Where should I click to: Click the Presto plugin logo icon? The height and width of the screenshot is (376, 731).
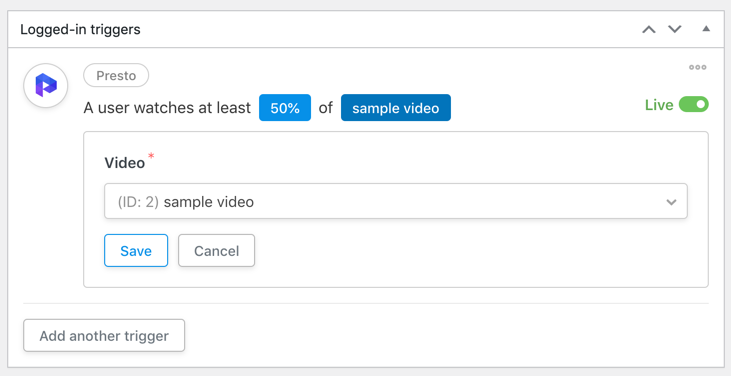tap(46, 86)
